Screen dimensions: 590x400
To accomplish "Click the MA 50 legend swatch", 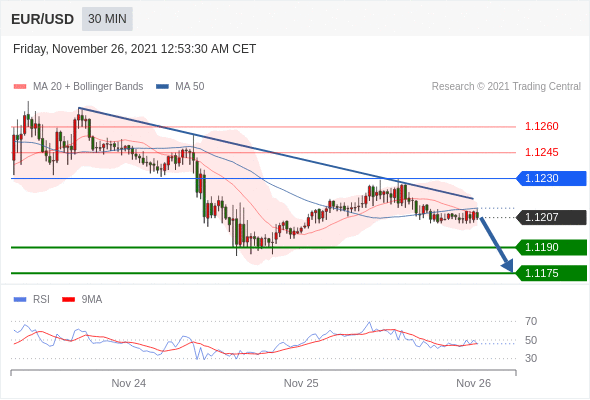I will 163,87.
